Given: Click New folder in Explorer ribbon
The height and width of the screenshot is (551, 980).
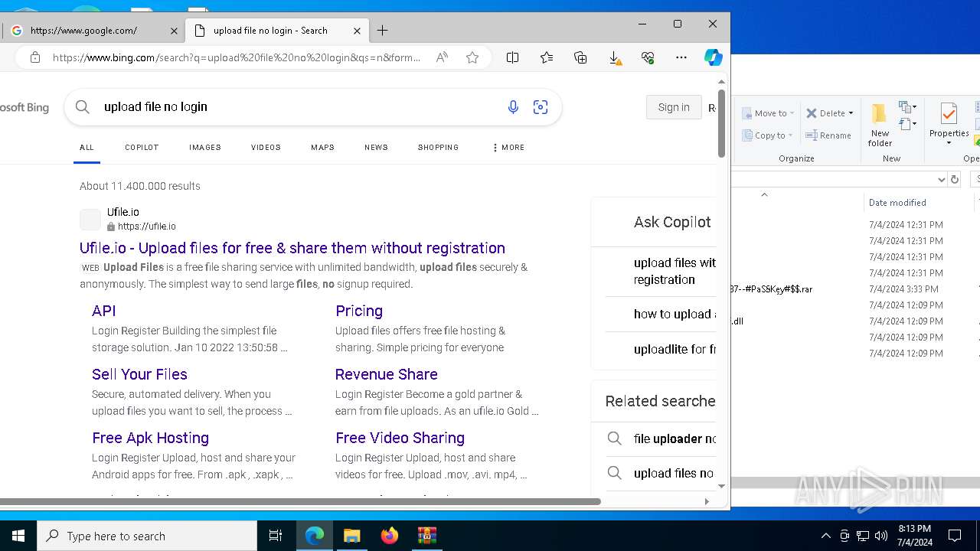Looking at the screenshot, I should coord(880,125).
